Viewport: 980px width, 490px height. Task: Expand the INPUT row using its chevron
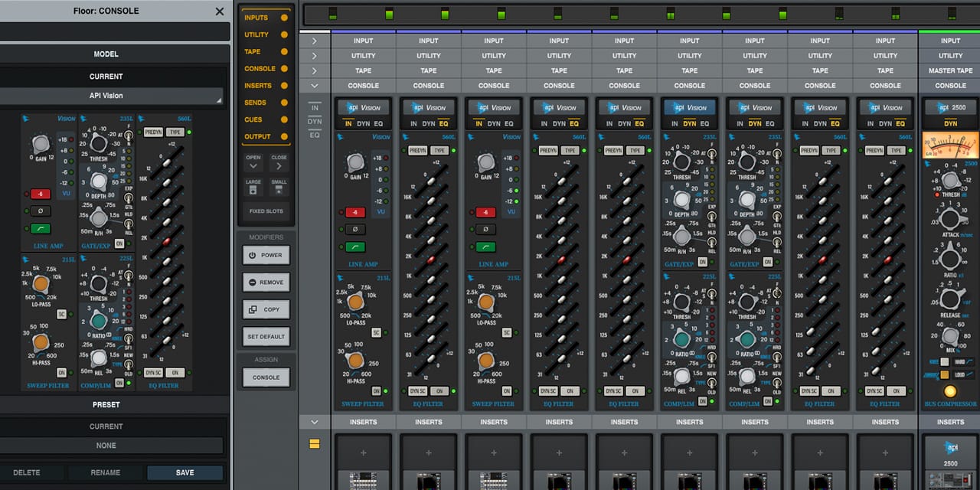tap(315, 40)
